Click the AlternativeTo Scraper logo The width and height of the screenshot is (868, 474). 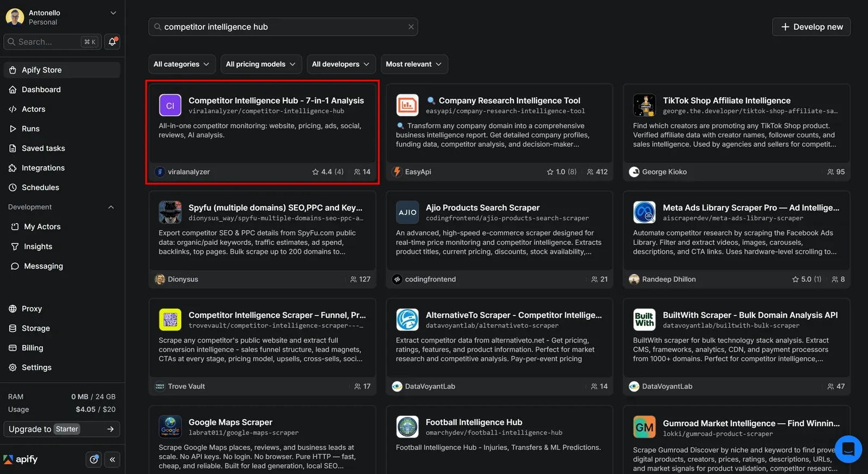click(x=407, y=320)
